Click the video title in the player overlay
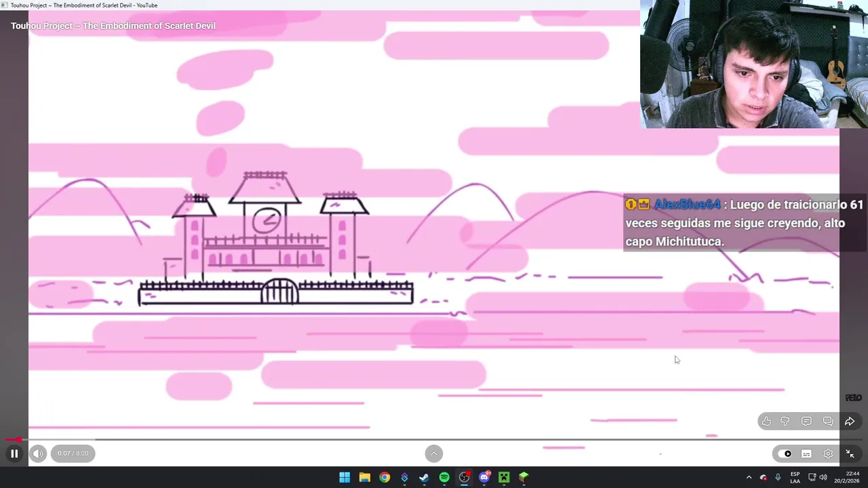This screenshot has width=868, height=488. (113, 26)
